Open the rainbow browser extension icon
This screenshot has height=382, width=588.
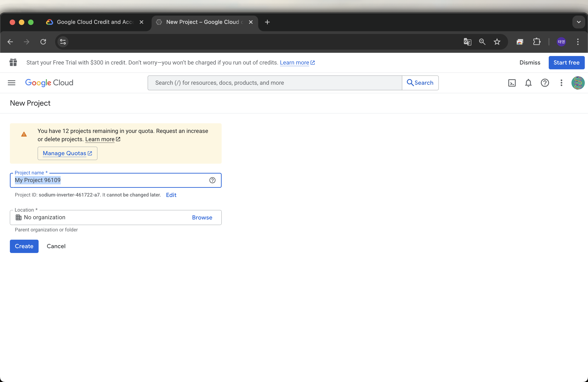520,42
